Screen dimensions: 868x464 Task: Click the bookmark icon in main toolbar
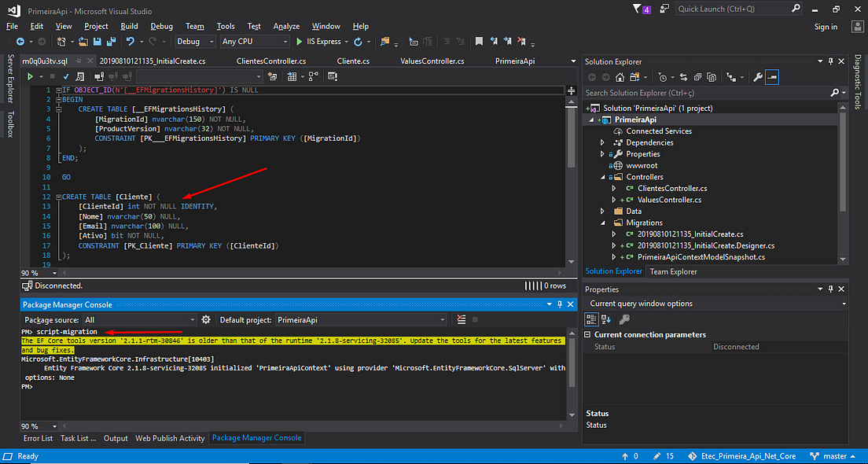point(479,42)
